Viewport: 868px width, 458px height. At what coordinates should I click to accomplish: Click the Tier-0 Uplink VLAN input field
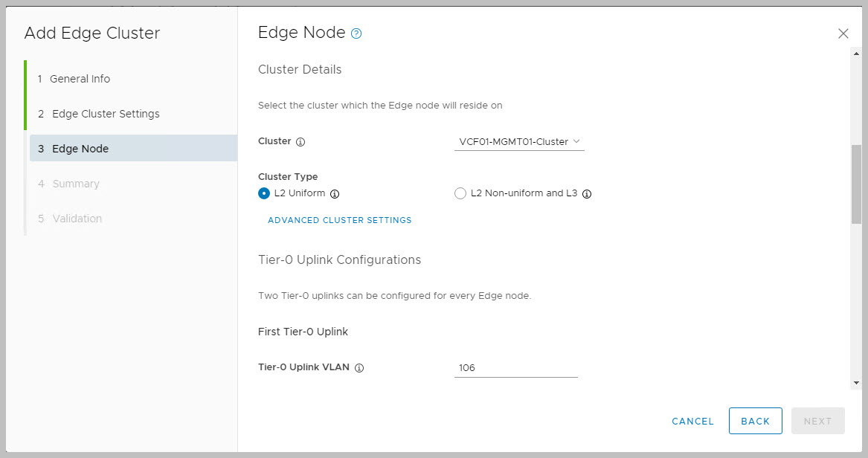click(515, 368)
